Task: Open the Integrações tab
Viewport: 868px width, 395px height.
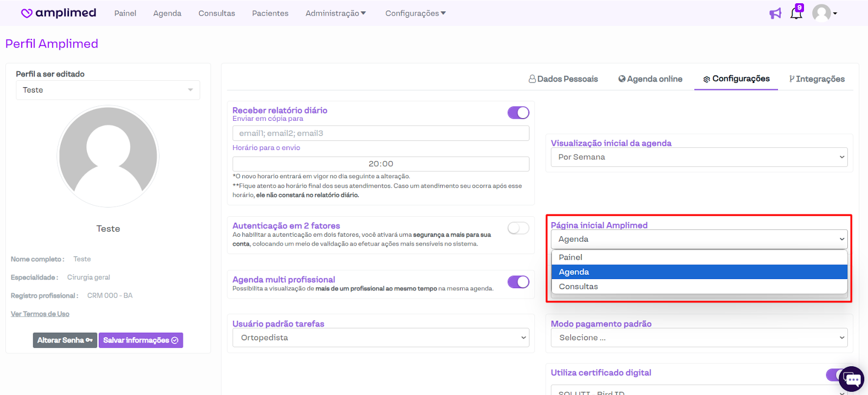Action: click(x=817, y=79)
